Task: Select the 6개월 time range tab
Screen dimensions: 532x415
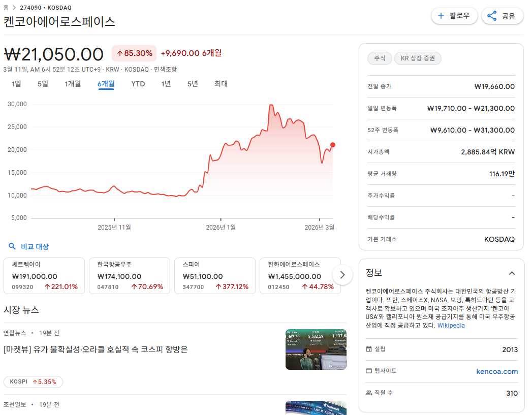Action: pyautogui.click(x=106, y=84)
